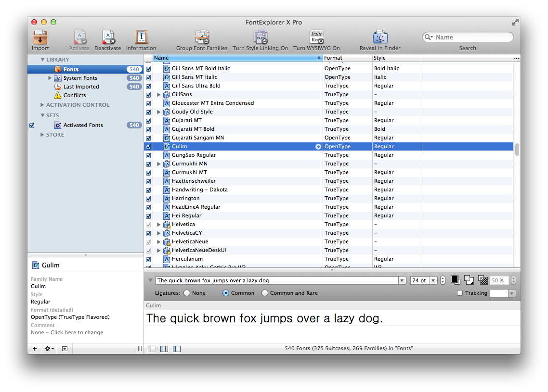Open the font Information panel icon

tap(141, 38)
